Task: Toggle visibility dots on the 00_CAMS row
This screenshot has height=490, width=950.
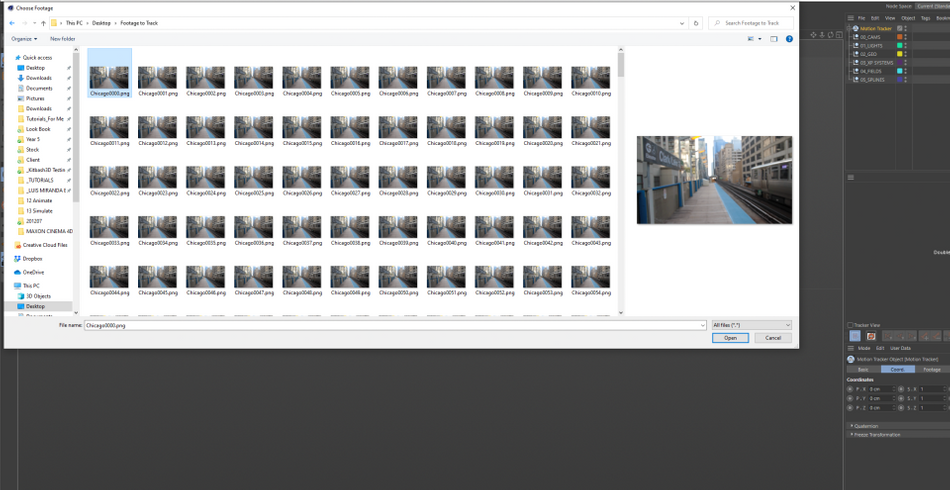Action: pos(905,37)
